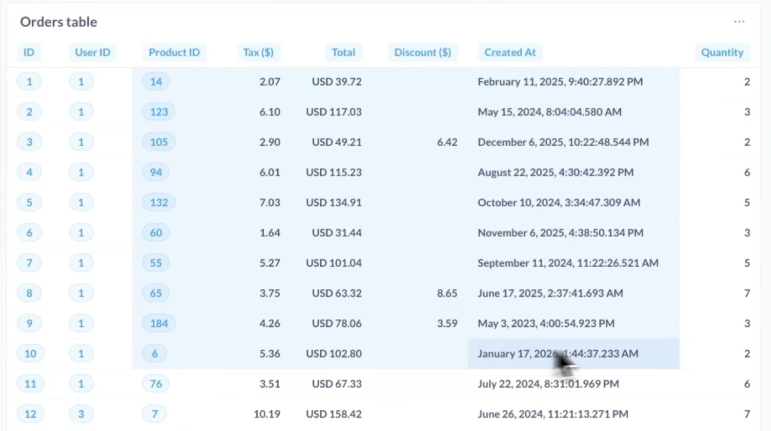Click Product ID 105 badge
The height and width of the screenshot is (431, 771).
pyautogui.click(x=158, y=142)
